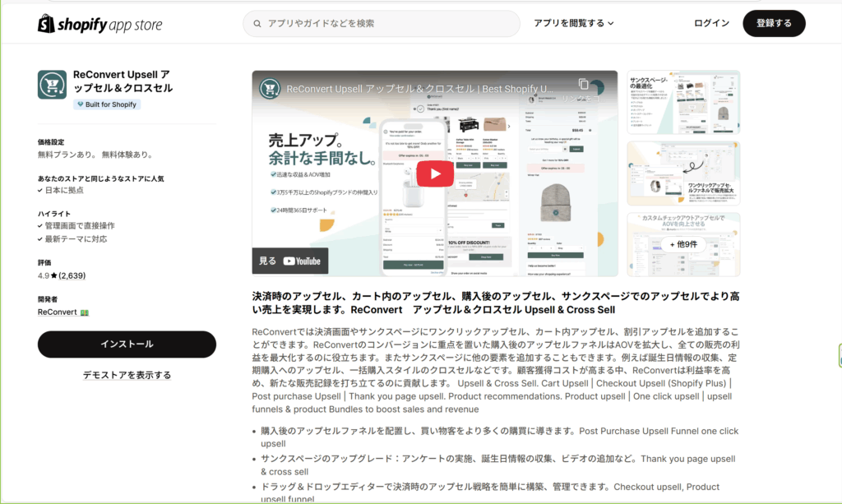
Task: Open the ワンクリックアップセル screenshot thumbnail
Action: [683, 173]
